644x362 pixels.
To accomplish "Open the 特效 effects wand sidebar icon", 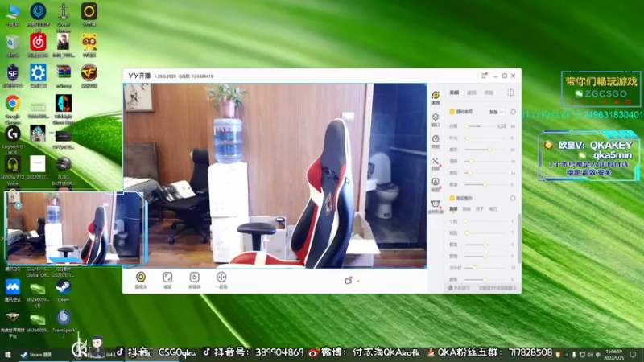I will (x=436, y=163).
